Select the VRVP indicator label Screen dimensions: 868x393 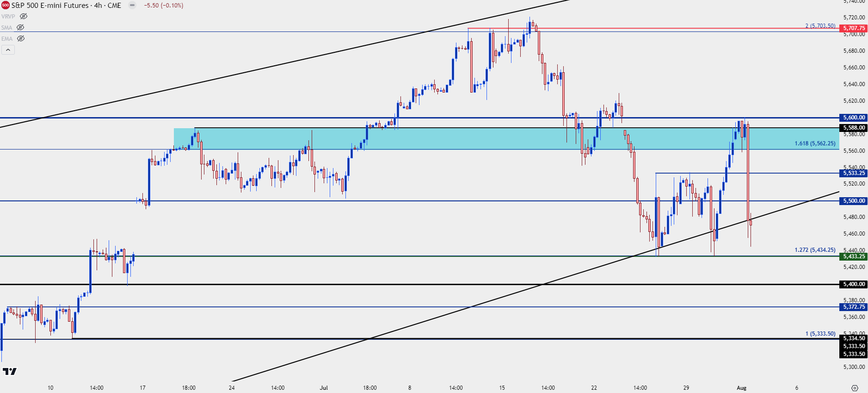click(8, 16)
